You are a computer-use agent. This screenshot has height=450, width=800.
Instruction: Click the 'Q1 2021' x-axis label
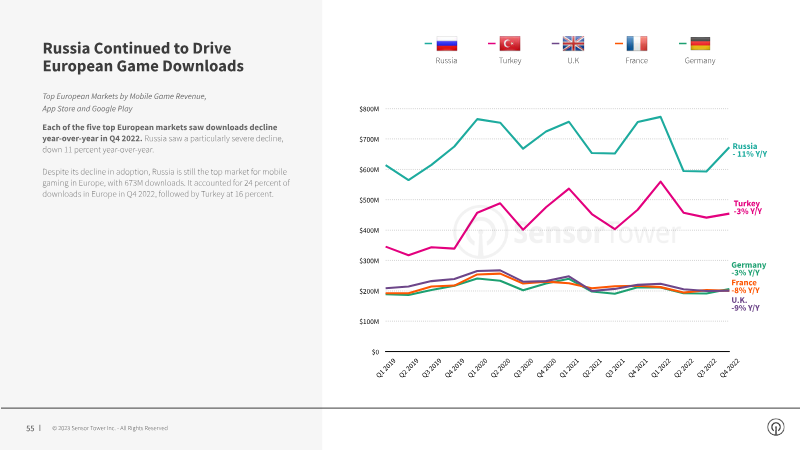pos(569,368)
